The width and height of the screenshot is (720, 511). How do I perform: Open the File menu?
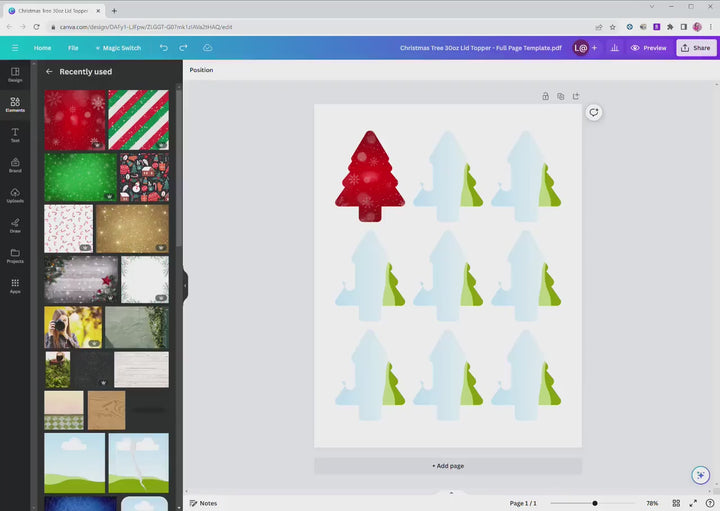click(x=73, y=47)
